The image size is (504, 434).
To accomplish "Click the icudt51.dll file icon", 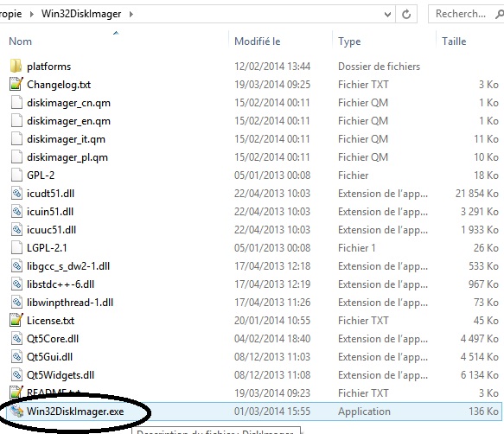I will (x=16, y=193).
